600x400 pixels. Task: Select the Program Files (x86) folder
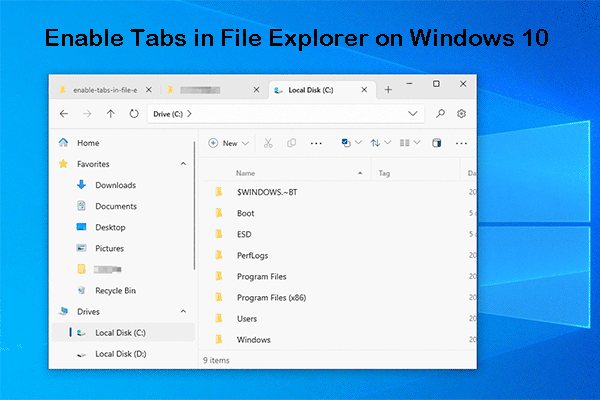271,297
